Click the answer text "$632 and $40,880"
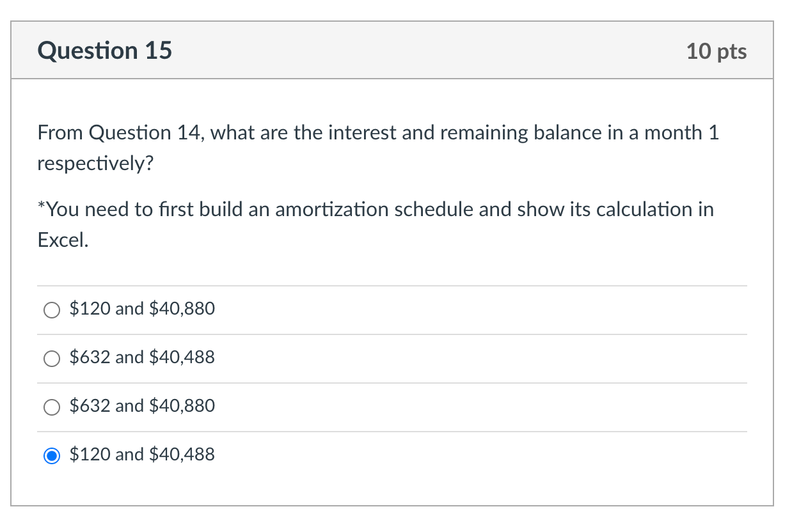Viewport: 792px width, 532px height. [142, 406]
